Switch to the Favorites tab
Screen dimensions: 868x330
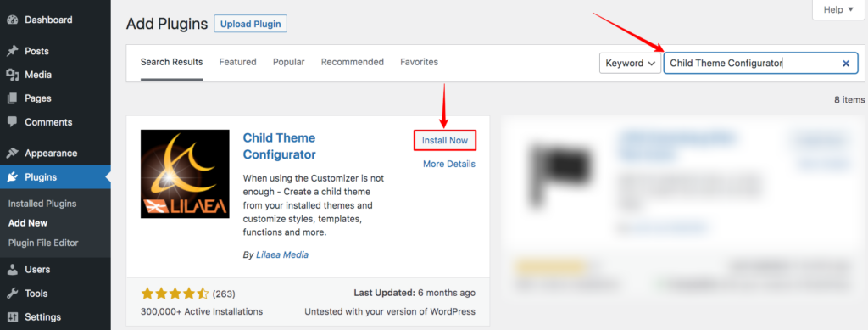pos(419,62)
